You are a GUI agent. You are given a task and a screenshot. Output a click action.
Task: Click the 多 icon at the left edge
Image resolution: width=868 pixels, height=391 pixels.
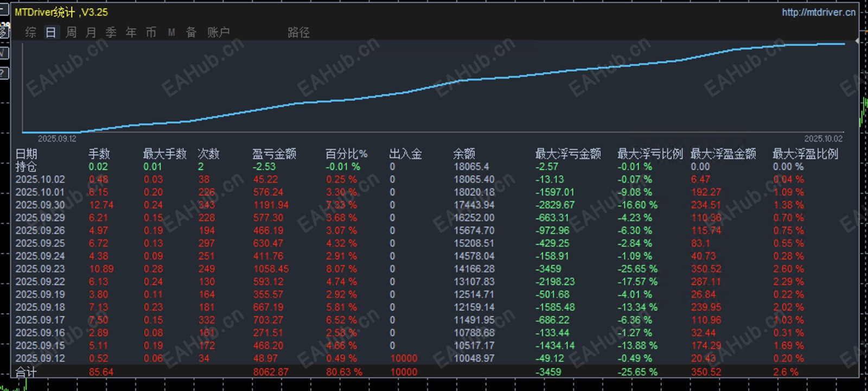point(4,31)
